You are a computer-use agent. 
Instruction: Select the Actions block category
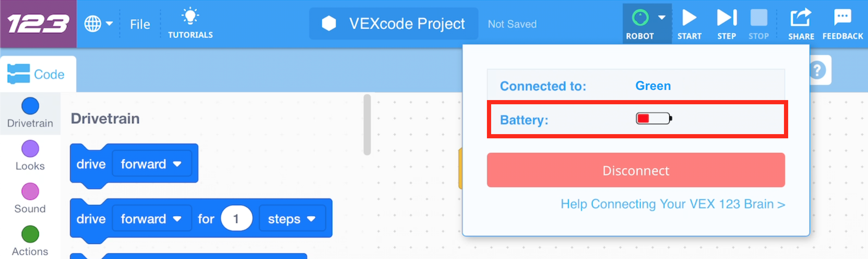click(30, 240)
